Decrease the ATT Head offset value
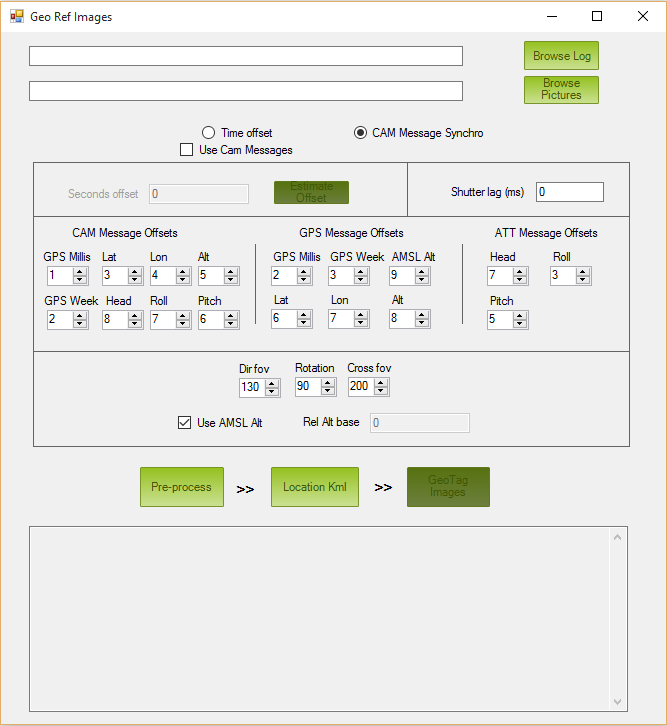This screenshot has width=667, height=726. tap(520, 280)
